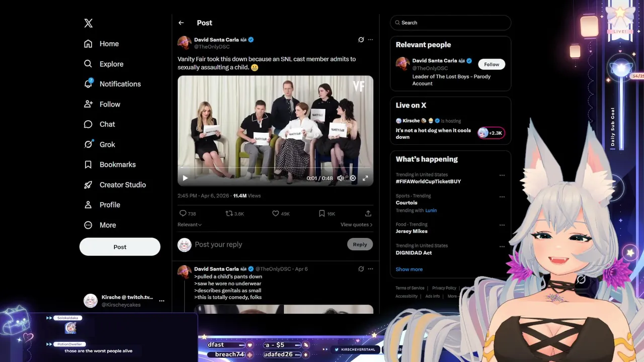Screen dimensions: 644x362
Task: Open the main post's three-dot menu
Action: pyautogui.click(x=370, y=40)
